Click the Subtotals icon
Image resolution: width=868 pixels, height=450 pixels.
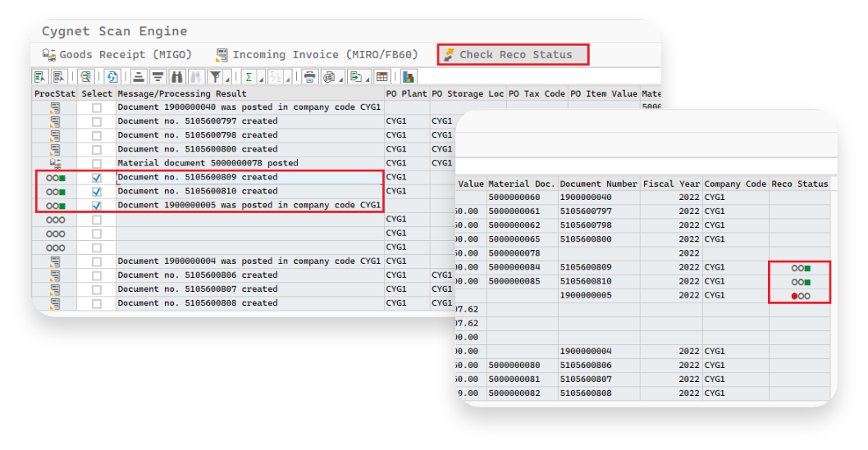(276, 77)
